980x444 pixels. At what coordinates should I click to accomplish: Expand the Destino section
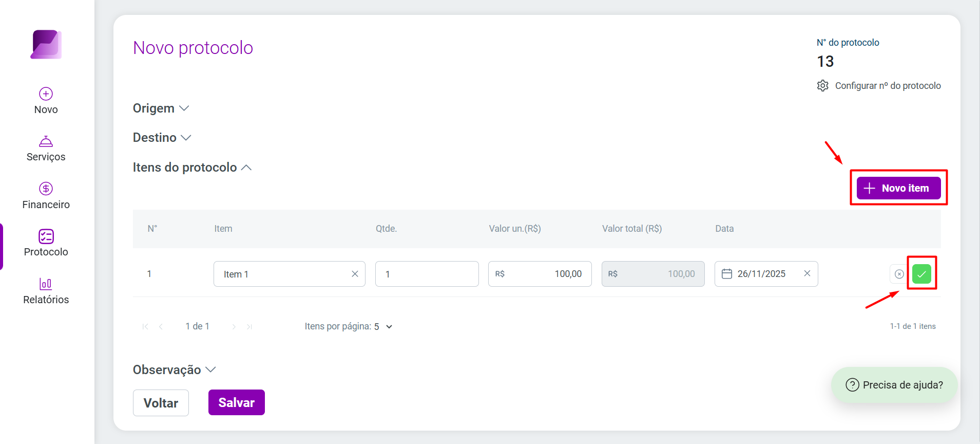(162, 138)
